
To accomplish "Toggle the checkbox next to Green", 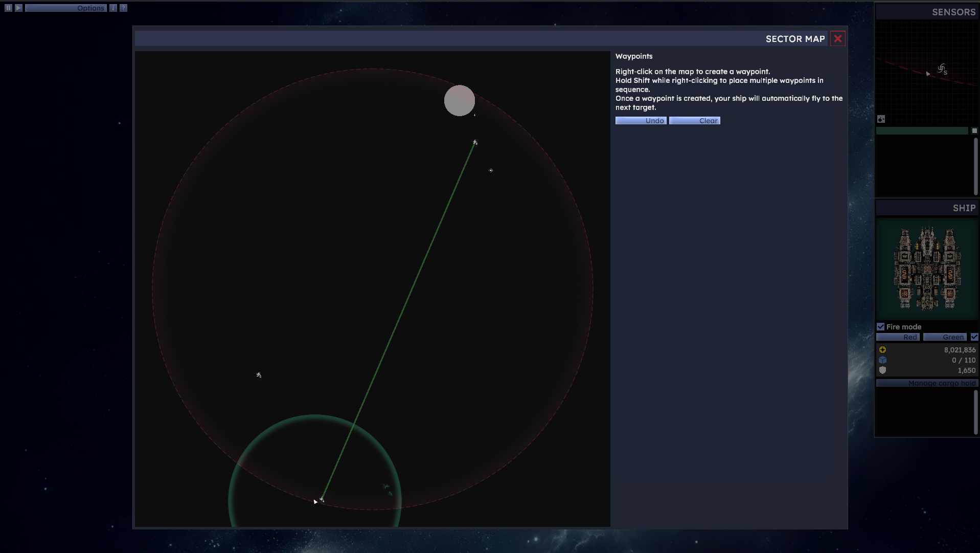I will tap(974, 337).
